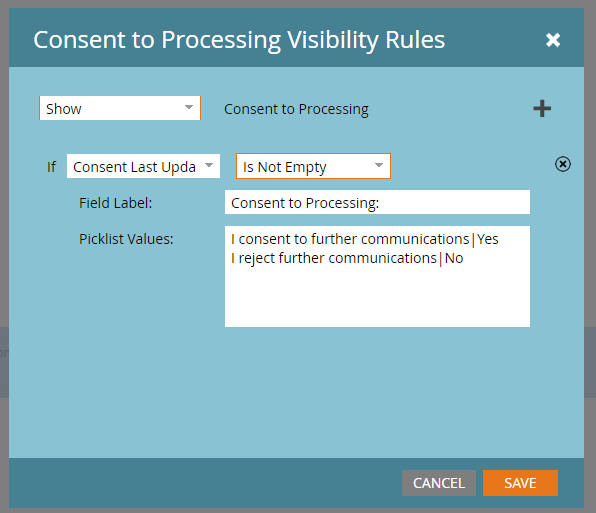This screenshot has height=513, width=596.
Task: Cancel the visibility rule changes
Action: [439, 483]
